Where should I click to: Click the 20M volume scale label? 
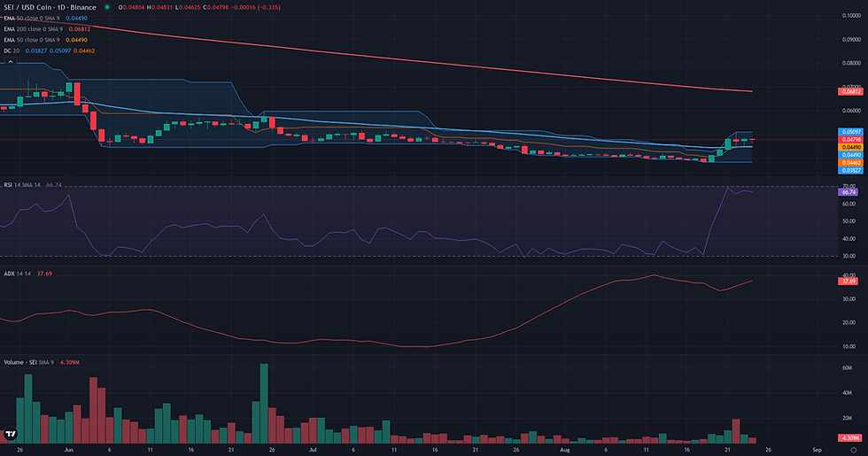(847, 418)
